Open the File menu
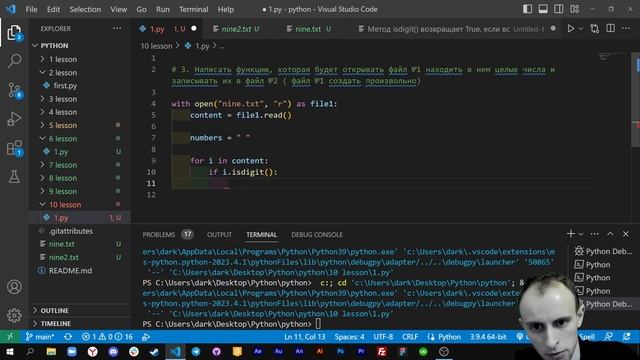 click(31, 9)
